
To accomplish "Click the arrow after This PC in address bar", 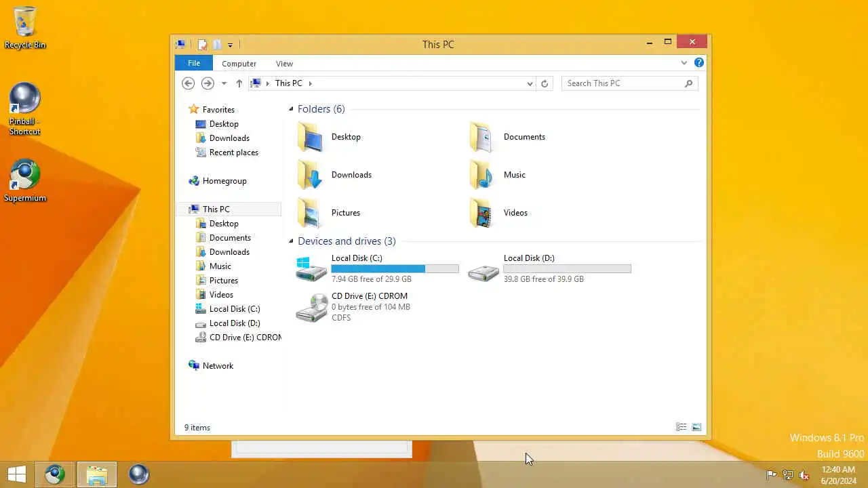I will click(x=311, y=83).
